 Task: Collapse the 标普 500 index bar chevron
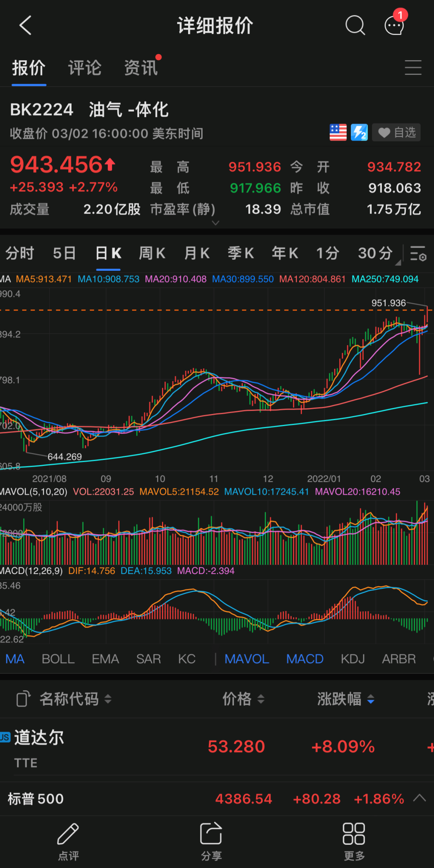420,798
